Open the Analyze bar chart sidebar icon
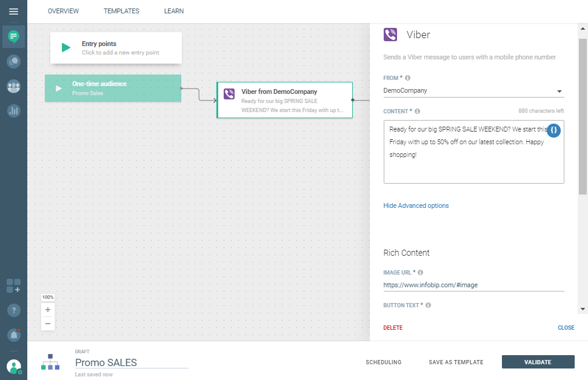This screenshot has height=380, width=588. point(13,111)
